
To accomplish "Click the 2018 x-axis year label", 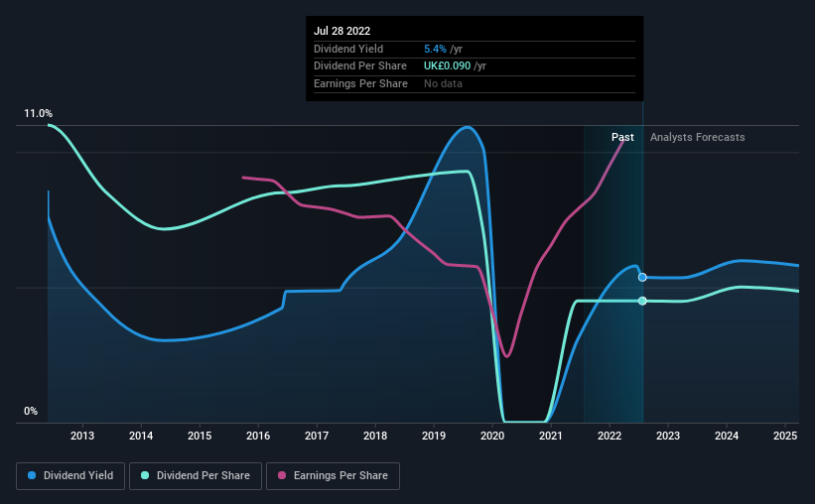I will pyautogui.click(x=375, y=436).
